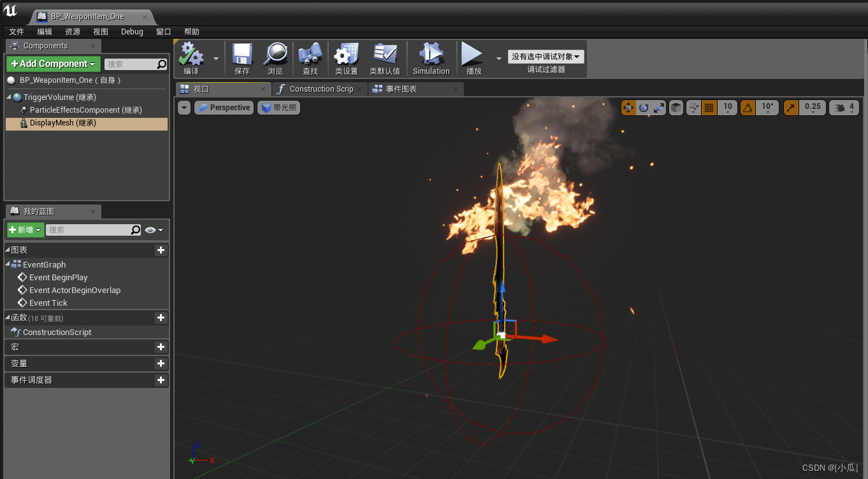Open the grid snap value 10 dropdown
868x479 pixels.
pyautogui.click(x=727, y=108)
